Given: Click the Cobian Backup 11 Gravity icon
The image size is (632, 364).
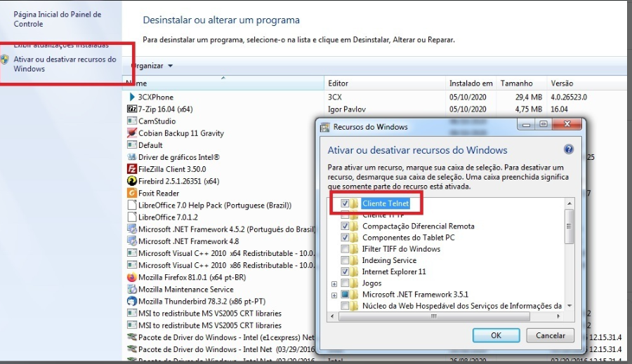Looking at the screenshot, I should (132, 133).
